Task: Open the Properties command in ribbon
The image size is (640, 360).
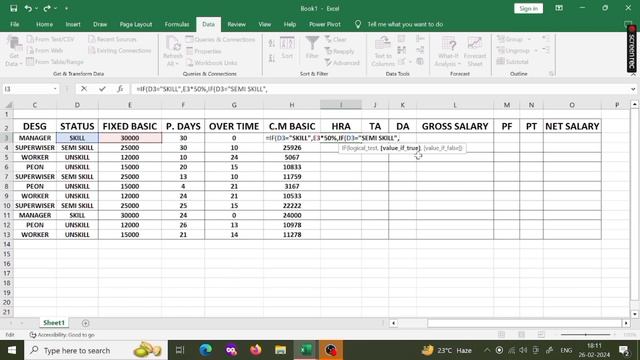Action: (204, 51)
